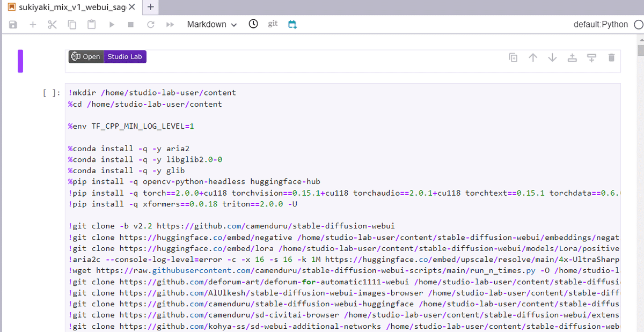Open the cell type dropdown showing Markdown
Viewport: 644px width, 332px height.
click(212, 25)
